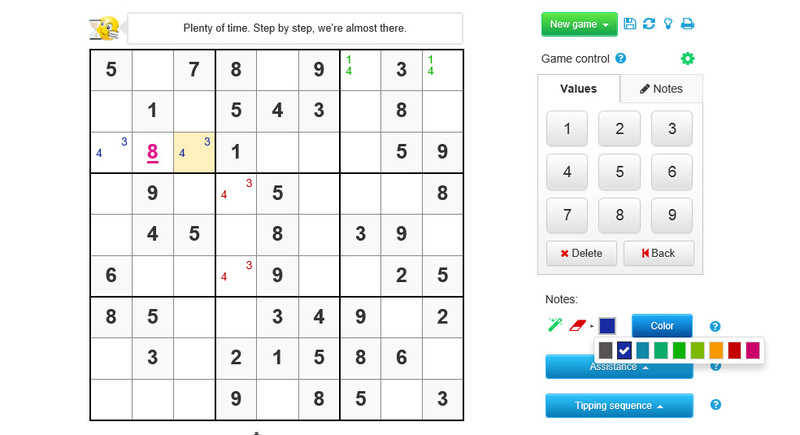
Task: Select the checked blue color swatch
Action: (624, 350)
